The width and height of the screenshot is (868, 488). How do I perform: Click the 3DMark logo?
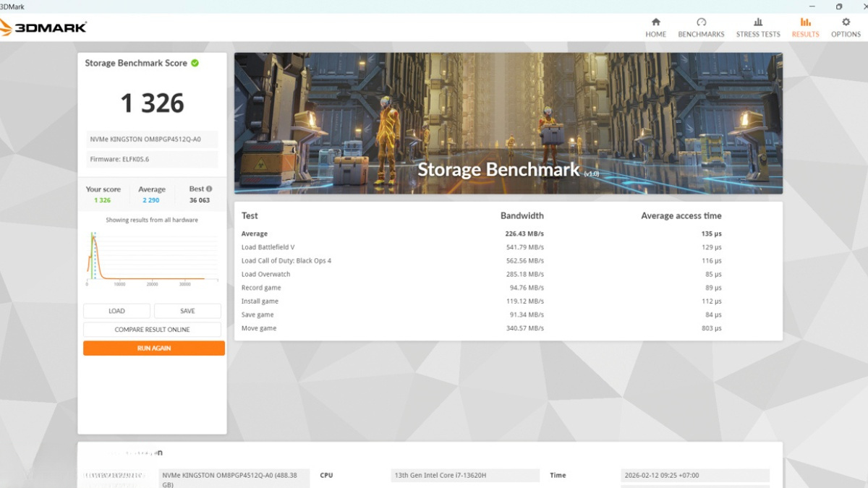[x=43, y=27]
